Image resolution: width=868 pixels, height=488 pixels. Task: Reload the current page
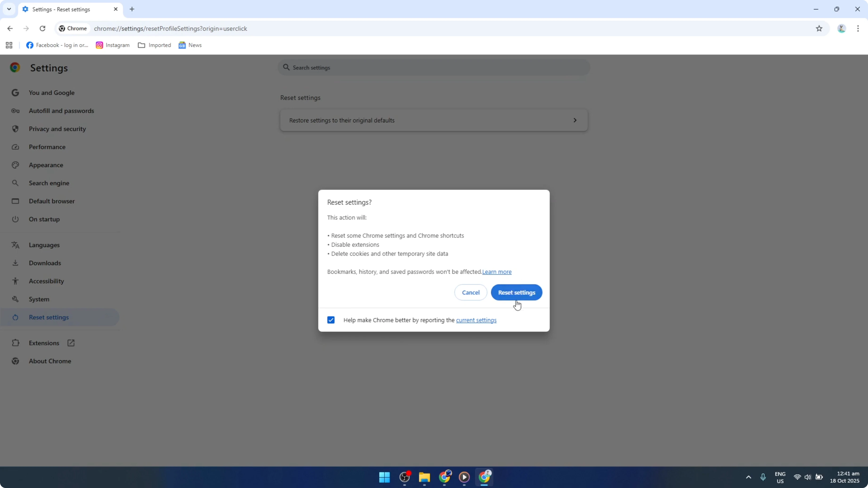pos(42,28)
